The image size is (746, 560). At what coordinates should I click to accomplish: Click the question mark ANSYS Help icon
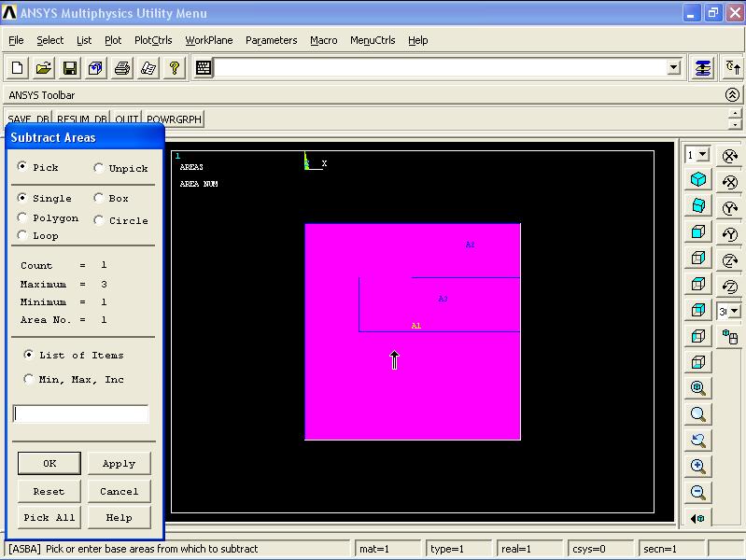[175, 68]
